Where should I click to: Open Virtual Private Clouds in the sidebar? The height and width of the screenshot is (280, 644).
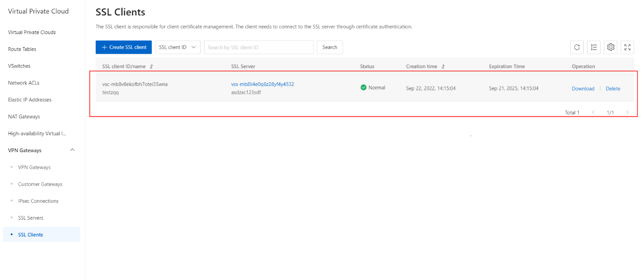click(x=32, y=32)
